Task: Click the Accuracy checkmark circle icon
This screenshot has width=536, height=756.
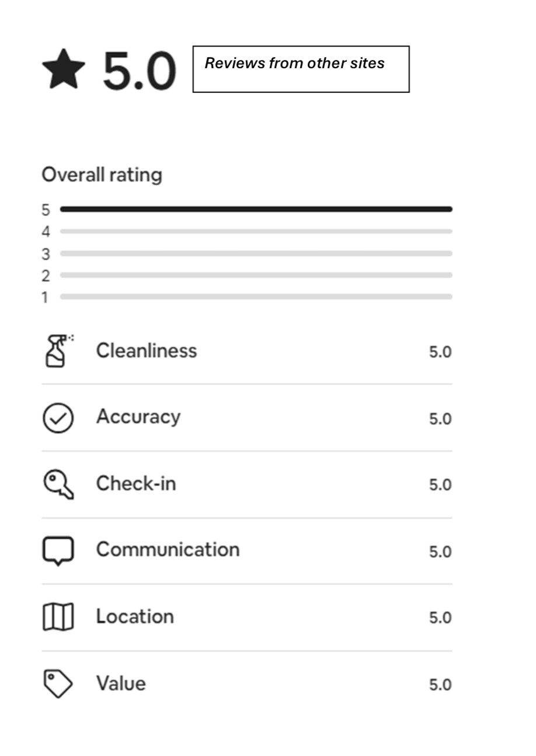Action: click(x=58, y=418)
